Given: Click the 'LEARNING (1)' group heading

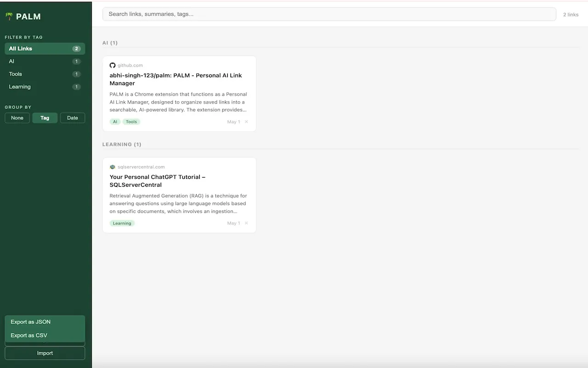Looking at the screenshot, I should tap(122, 144).
